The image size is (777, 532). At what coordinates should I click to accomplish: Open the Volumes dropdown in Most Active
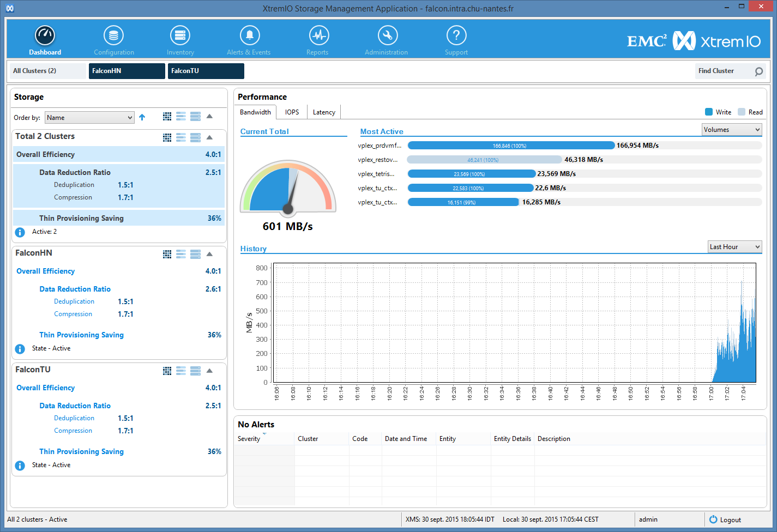[731, 130]
